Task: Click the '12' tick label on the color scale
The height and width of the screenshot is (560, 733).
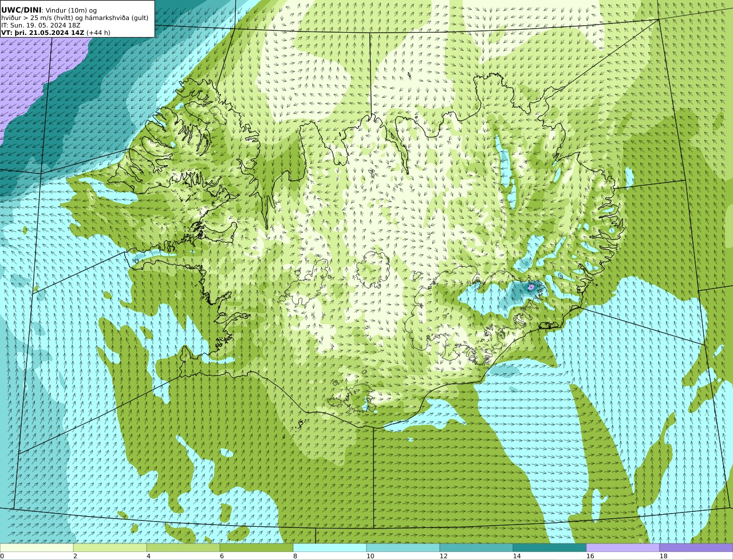Action: [443, 556]
